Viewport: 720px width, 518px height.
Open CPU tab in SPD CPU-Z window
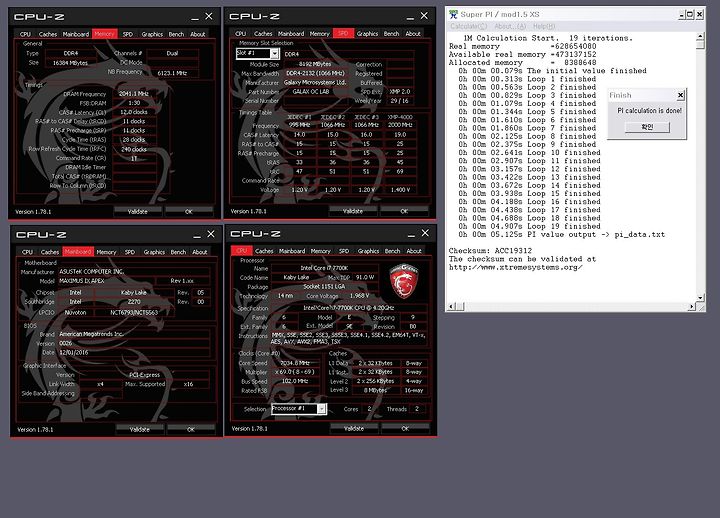pyautogui.click(x=241, y=34)
